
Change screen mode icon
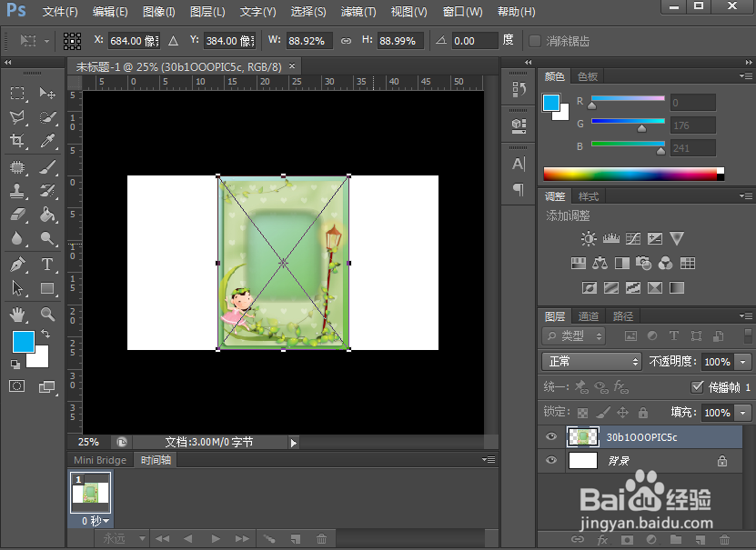coord(46,386)
